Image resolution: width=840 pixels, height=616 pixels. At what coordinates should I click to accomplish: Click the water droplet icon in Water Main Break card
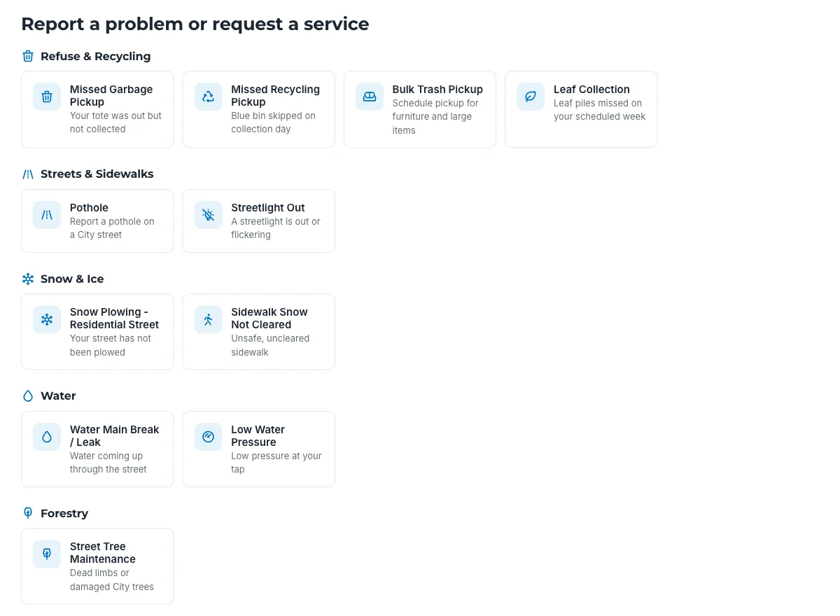point(47,437)
